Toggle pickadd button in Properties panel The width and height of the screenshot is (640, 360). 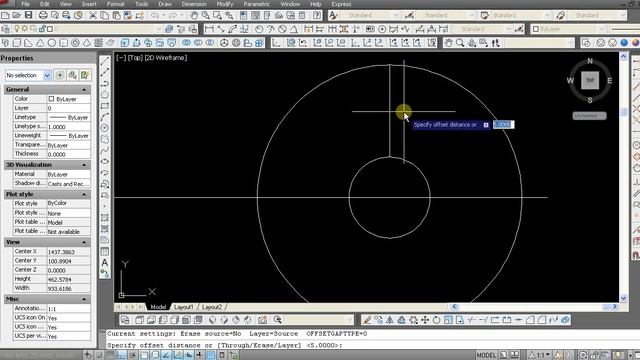click(x=60, y=75)
